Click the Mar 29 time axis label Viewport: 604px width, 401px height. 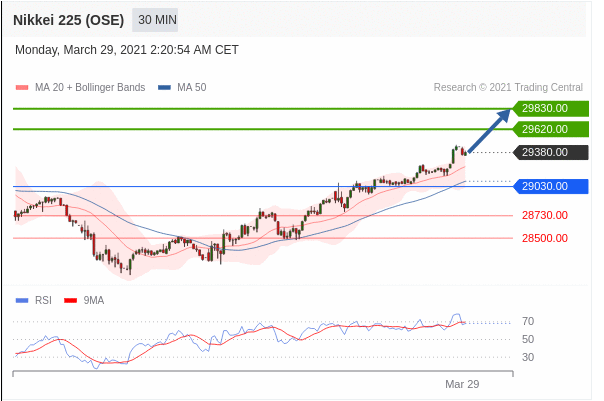tap(462, 384)
